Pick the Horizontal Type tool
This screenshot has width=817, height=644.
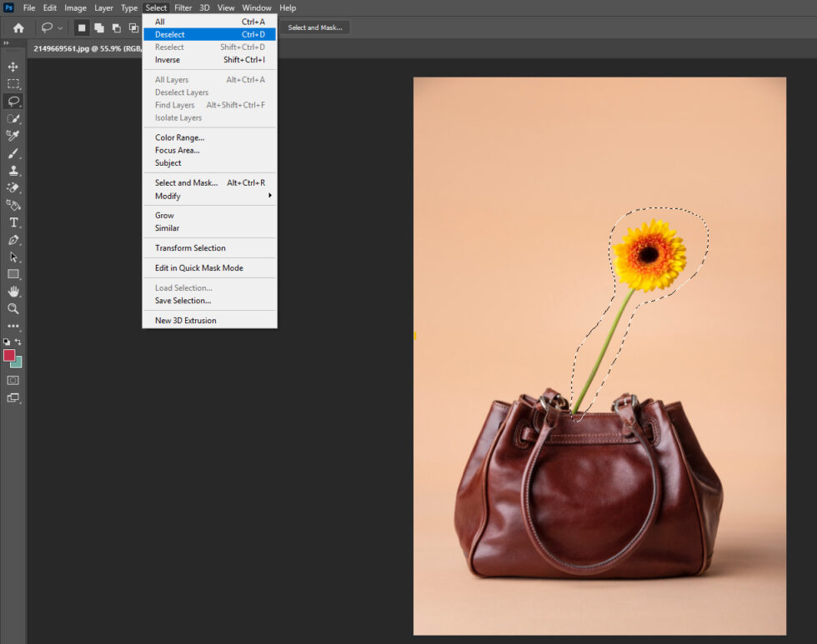coord(13,222)
